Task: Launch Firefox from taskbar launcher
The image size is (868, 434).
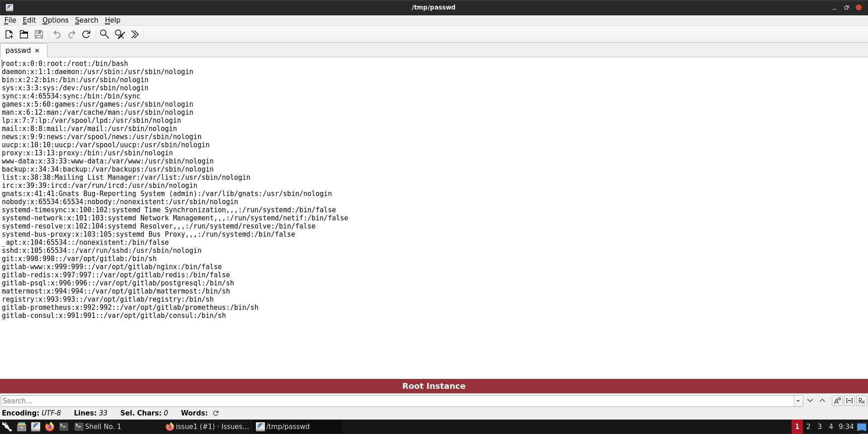Action: (50, 426)
